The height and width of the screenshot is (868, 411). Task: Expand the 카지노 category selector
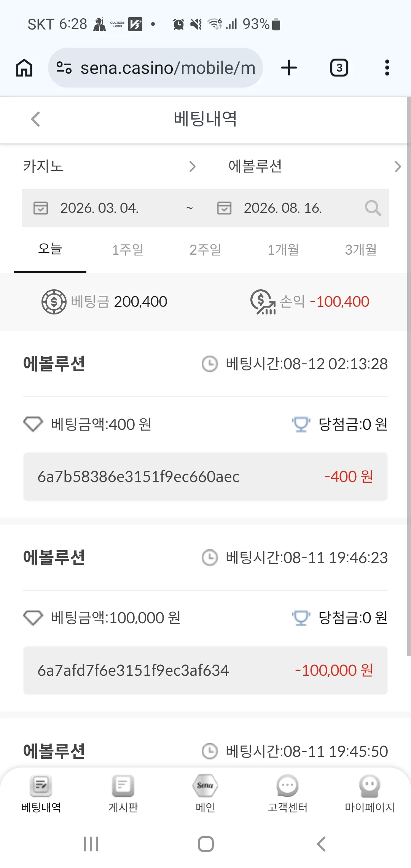(110, 166)
